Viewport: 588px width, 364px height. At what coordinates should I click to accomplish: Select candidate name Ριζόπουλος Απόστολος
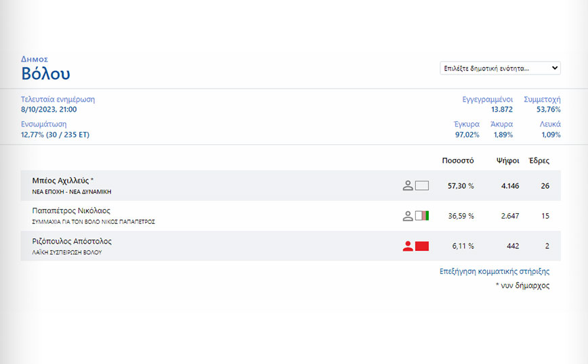click(x=72, y=241)
